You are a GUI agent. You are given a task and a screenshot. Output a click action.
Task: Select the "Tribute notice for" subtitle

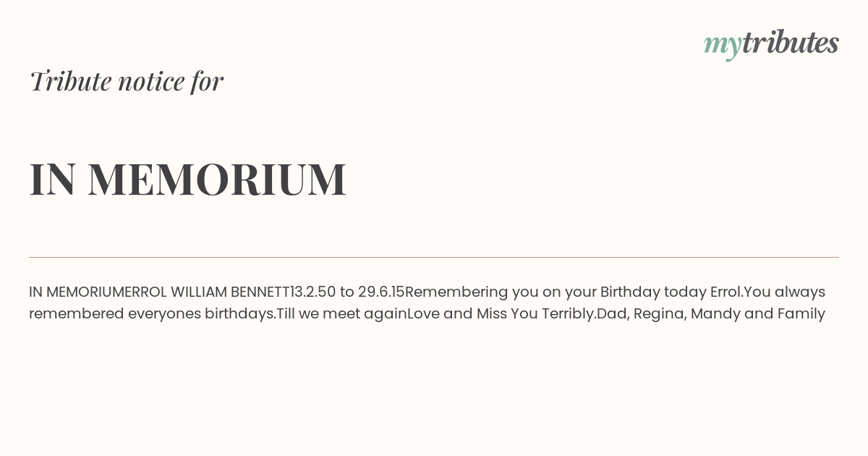click(x=126, y=81)
